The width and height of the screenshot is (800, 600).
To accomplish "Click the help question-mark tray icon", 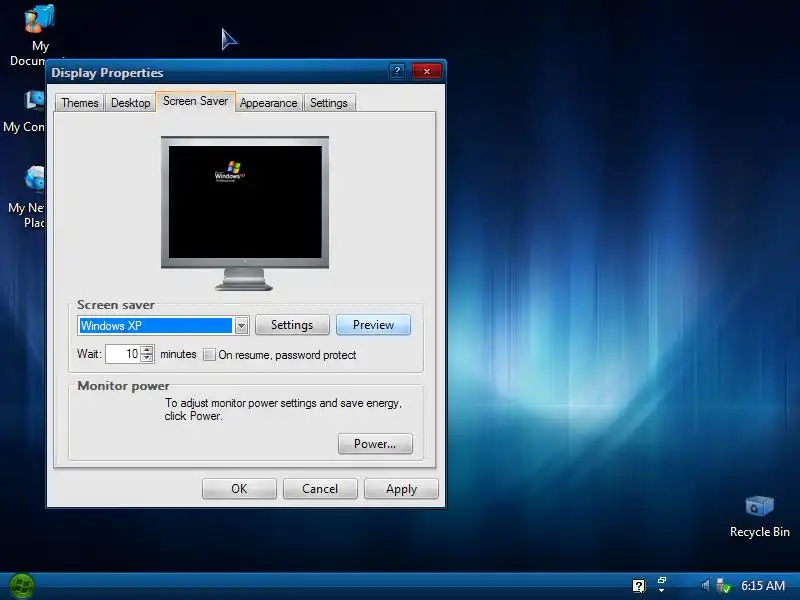I will 638,586.
